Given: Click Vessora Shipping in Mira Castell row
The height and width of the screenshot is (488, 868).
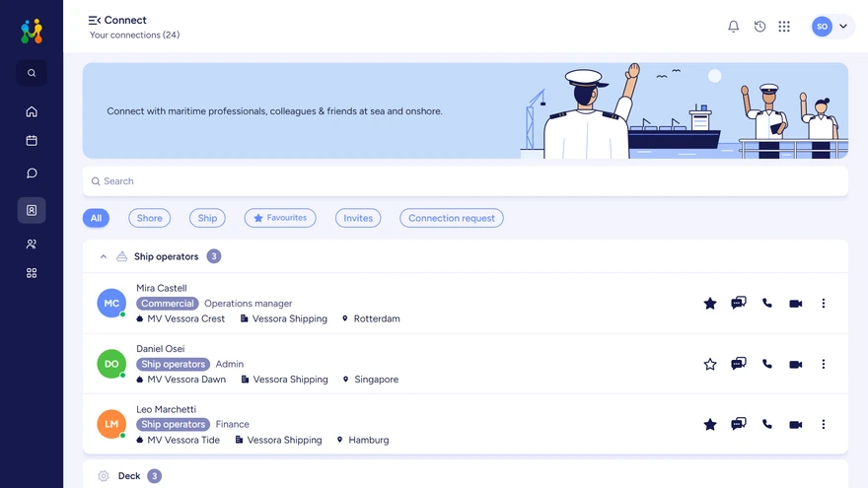Looking at the screenshot, I should click(x=290, y=318).
